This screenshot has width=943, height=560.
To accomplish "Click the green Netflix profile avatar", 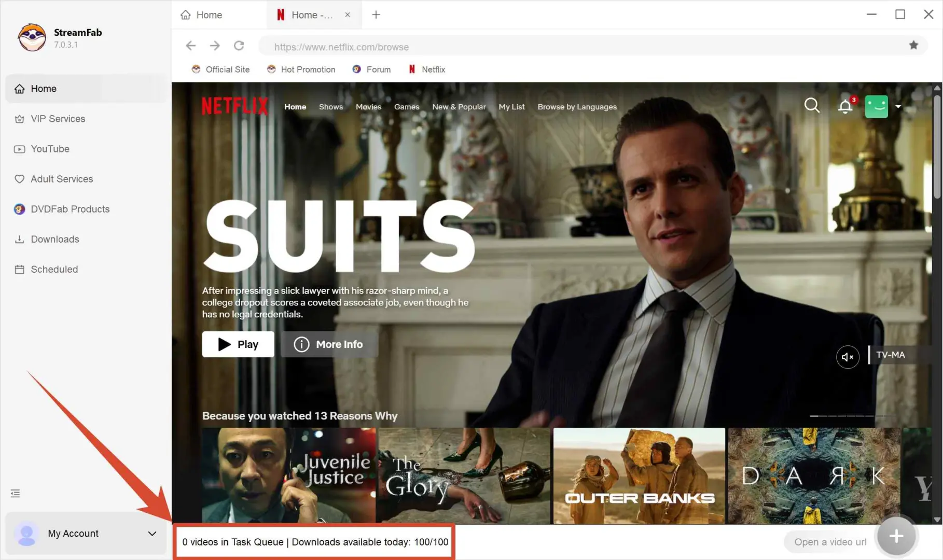I will [x=877, y=106].
